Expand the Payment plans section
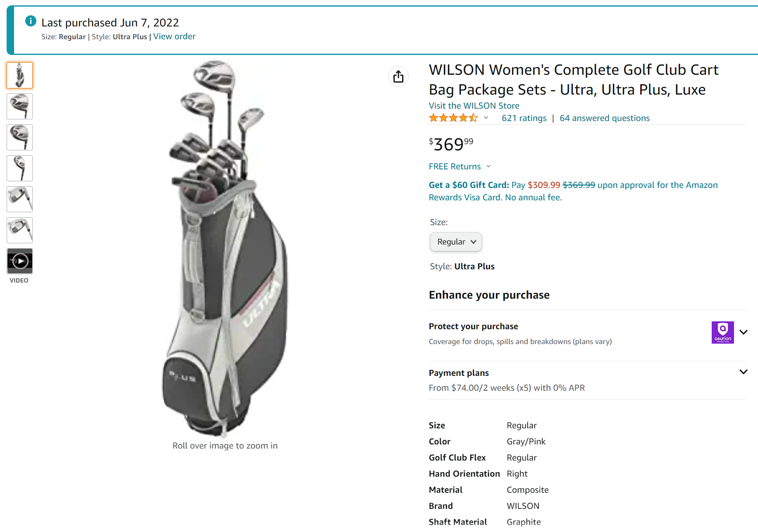758x532 pixels. 743,372
